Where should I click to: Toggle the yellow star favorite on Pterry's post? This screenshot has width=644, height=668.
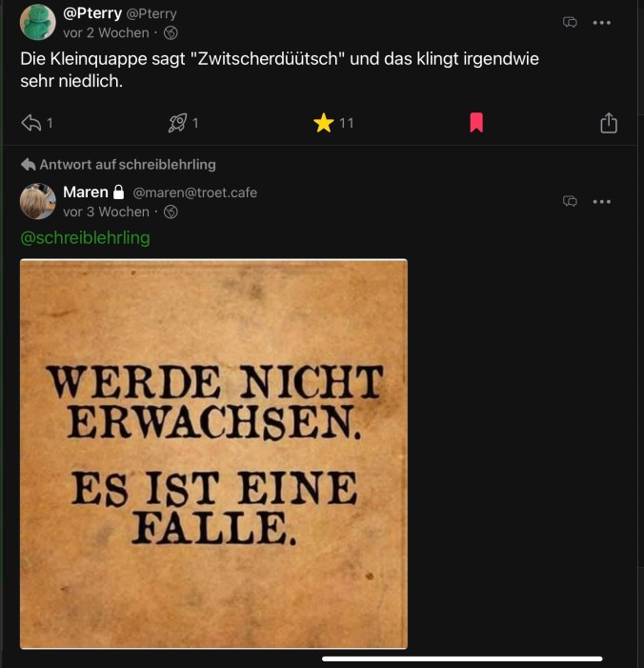coord(323,123)
